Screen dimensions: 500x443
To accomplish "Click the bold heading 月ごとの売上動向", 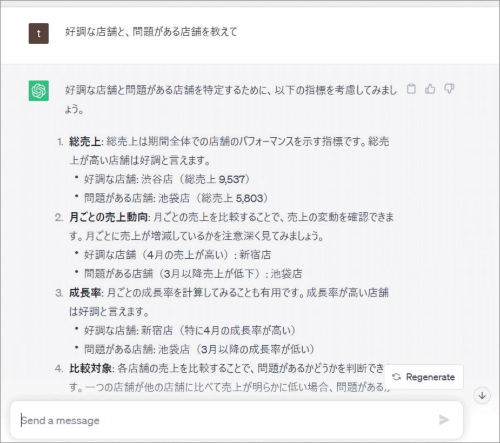I will [108, 217].
